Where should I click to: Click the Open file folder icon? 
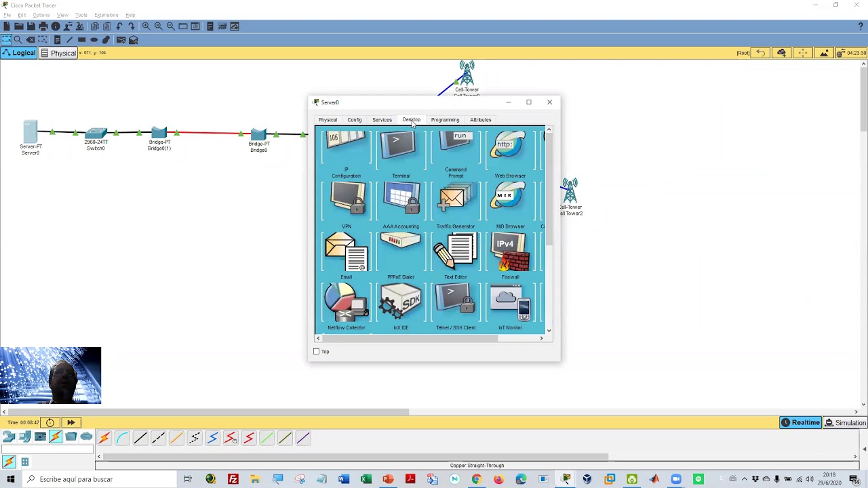[x=19, y=26]
